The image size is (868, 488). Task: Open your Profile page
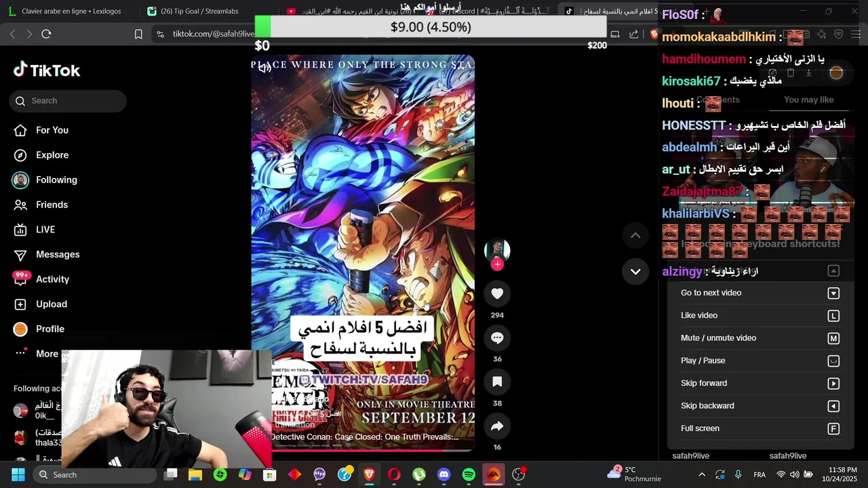pyautogui.click(x=40, y=329)
